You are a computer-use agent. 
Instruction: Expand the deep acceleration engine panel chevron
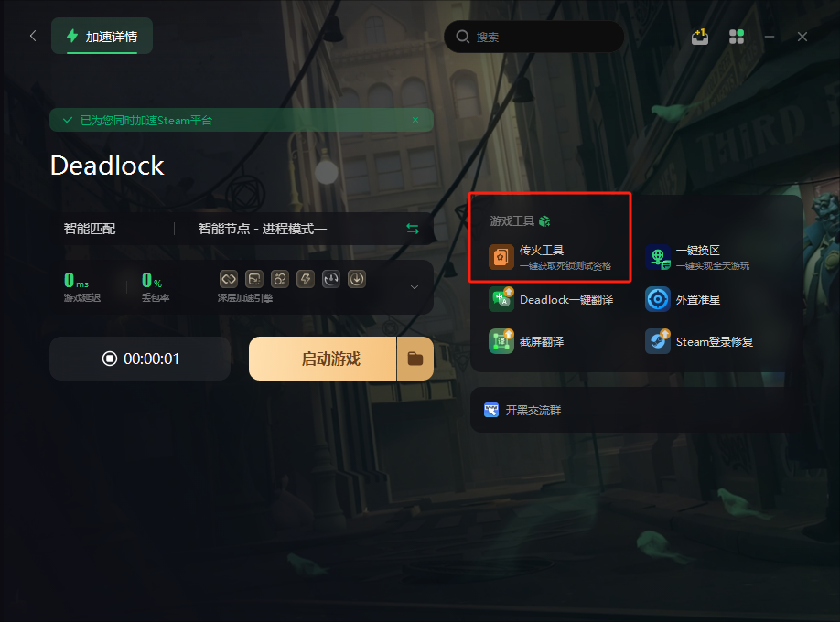click(x=415, y=287)
